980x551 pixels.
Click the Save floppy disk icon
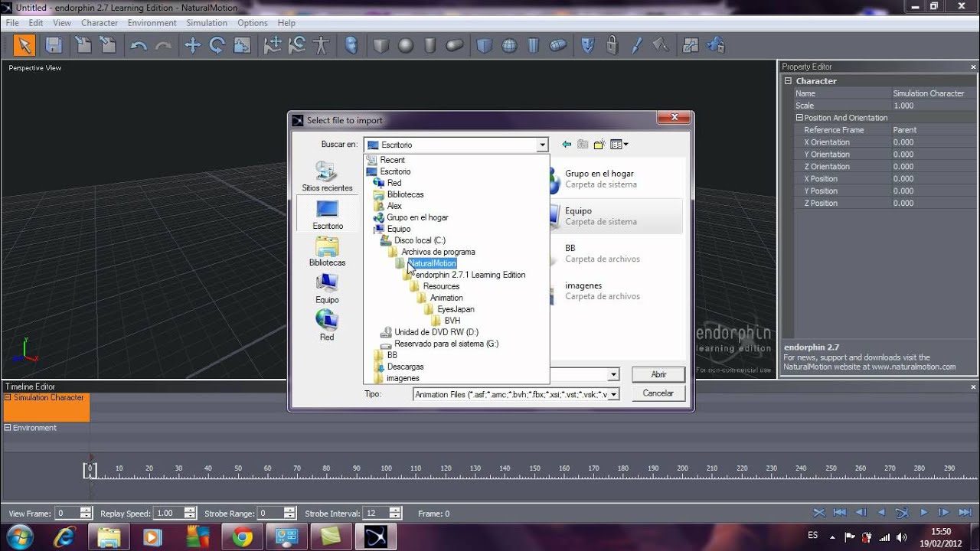click(54, 45)
